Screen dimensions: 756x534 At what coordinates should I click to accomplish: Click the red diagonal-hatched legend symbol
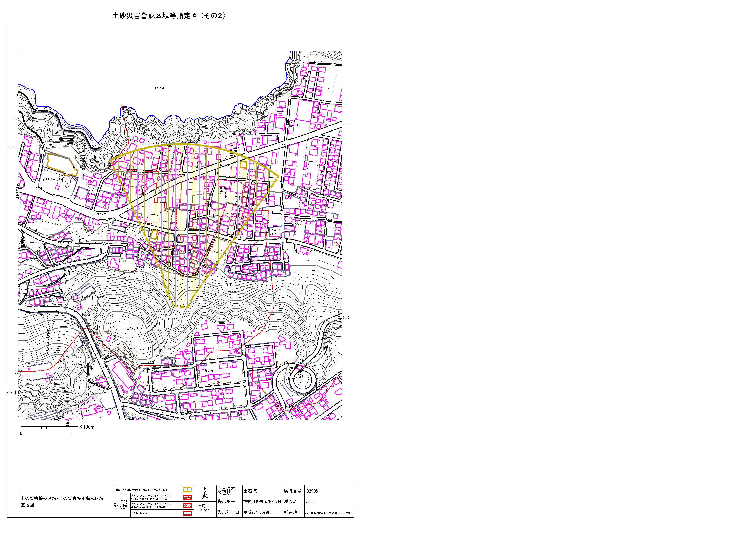point(187,506)
